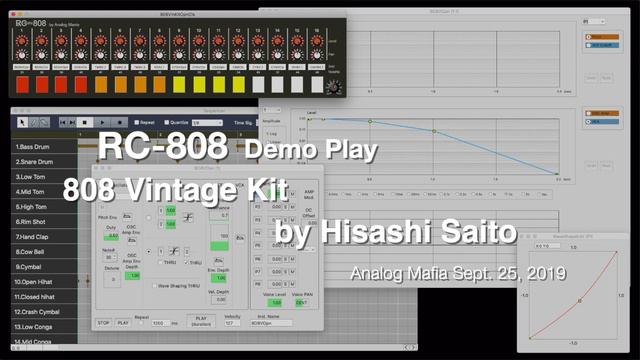Viewport: 640px width, 360px height.
Task: Jump to start with the rewind button
Action: point(62,122)
